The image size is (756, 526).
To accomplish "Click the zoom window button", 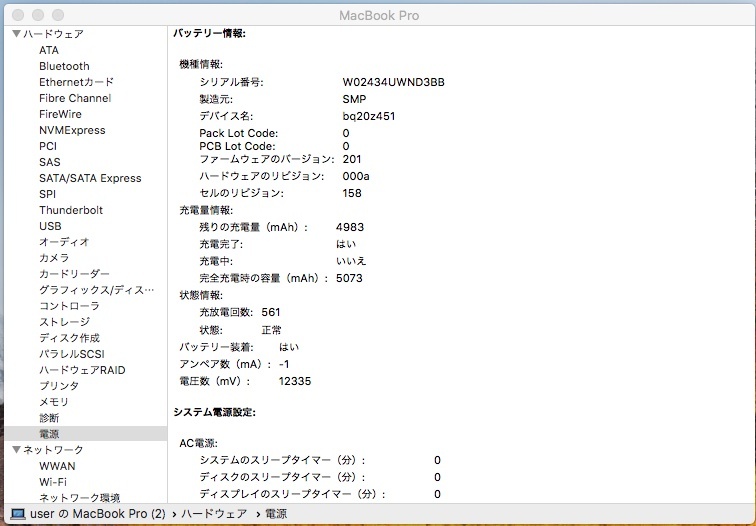I will 58,15.
